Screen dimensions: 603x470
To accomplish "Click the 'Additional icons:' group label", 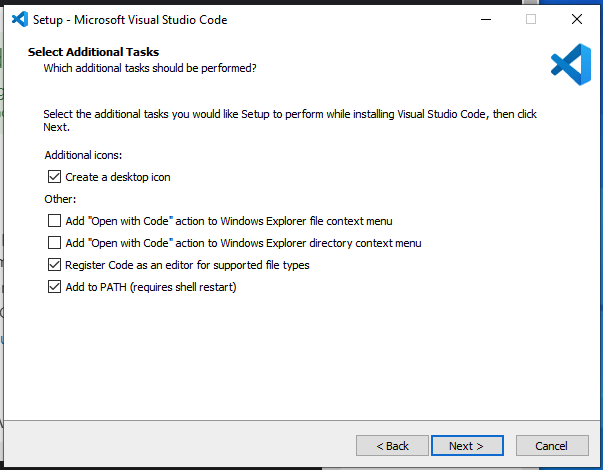I will click(83, 156).
